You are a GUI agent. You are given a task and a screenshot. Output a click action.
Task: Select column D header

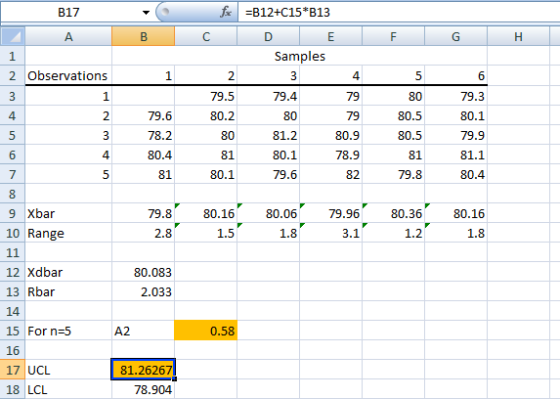click(268, 36)
